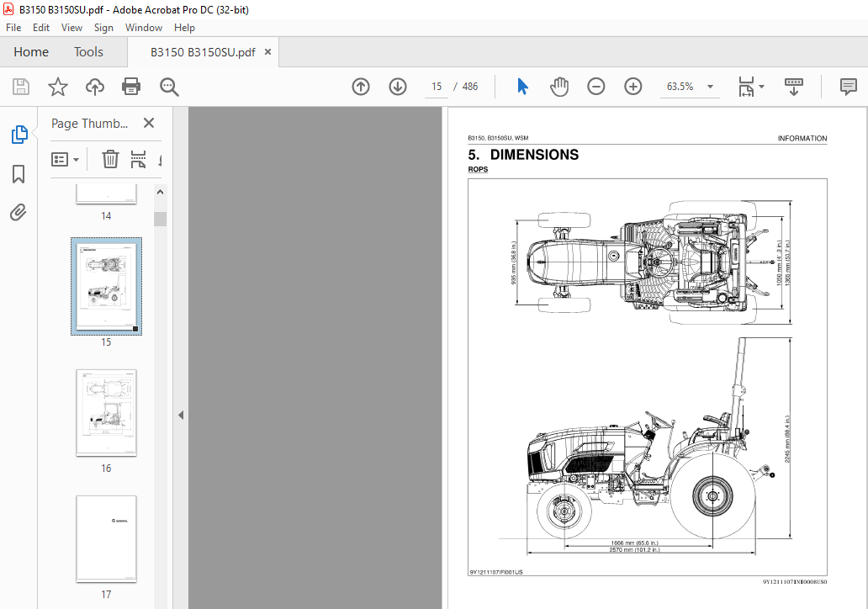The image size is (868, 609).
Task: Click the 5. DIMENSIONS heading text
Action: pos(523,155)
